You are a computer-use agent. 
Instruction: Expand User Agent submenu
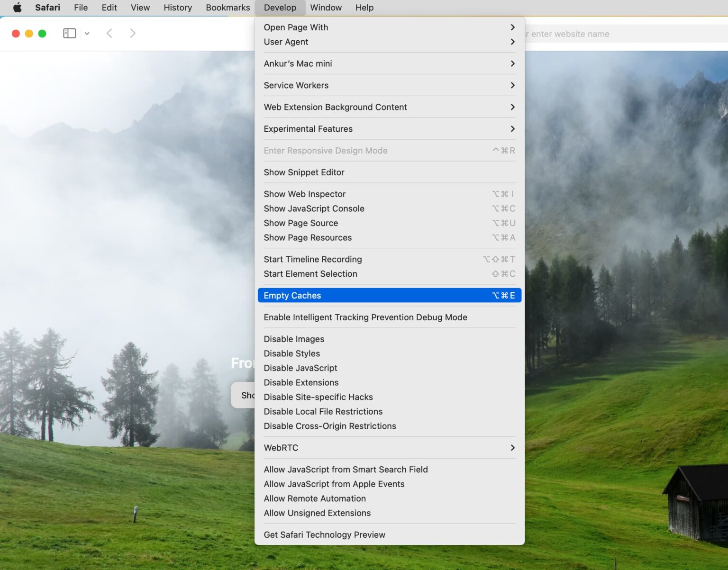click(390, 42)
